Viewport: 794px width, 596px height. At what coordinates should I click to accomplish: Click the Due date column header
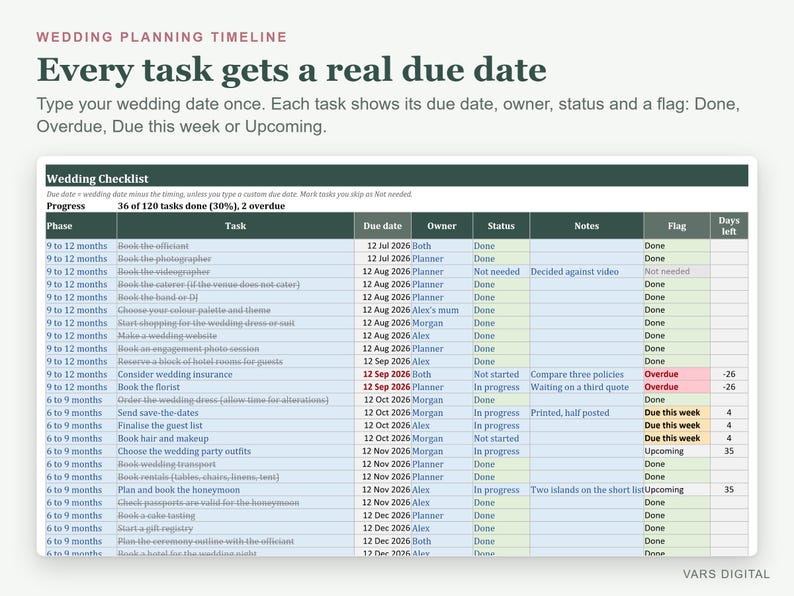[x=382, y=226]
